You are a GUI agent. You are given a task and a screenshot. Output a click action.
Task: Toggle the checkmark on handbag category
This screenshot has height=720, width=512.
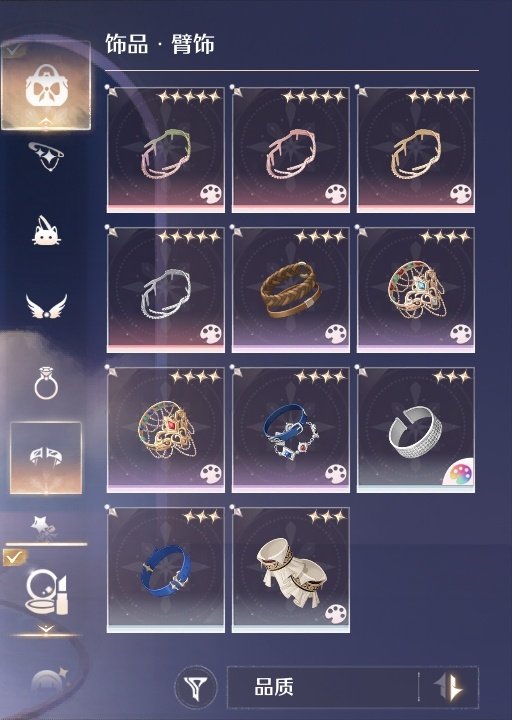14,49
